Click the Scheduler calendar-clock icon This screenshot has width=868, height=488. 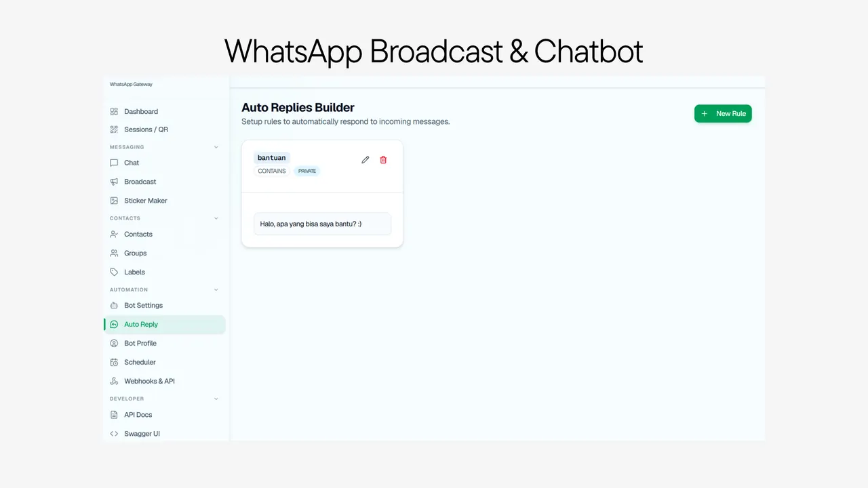pos(114,362)
